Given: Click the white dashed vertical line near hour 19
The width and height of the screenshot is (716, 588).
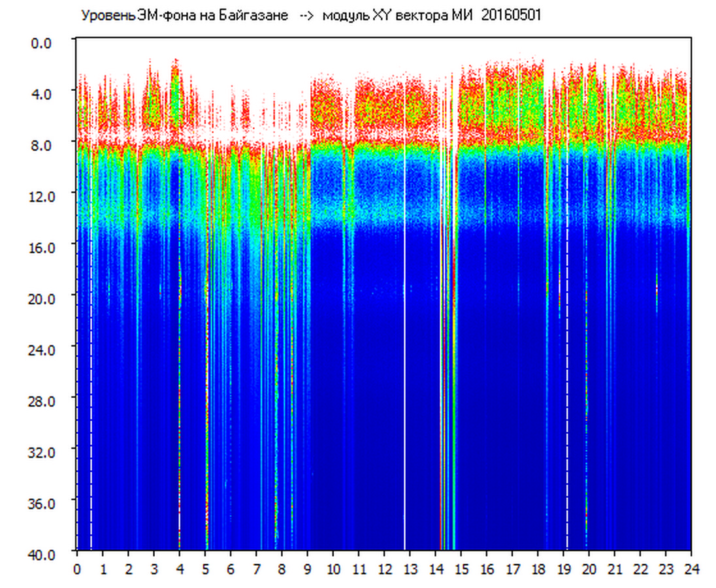Looking at the screenshot, I should (567, 392).
